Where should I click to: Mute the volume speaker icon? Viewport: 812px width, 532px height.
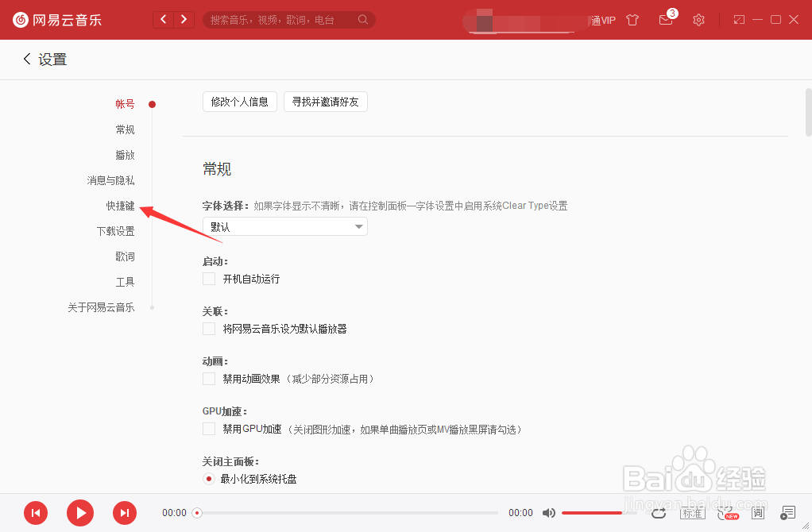(548, 513)
